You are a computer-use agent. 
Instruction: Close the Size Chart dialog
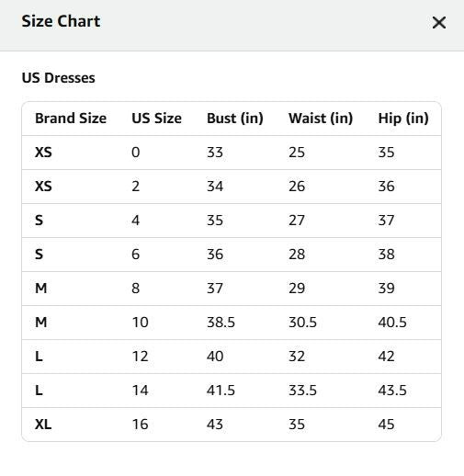[x=439, y=22]
